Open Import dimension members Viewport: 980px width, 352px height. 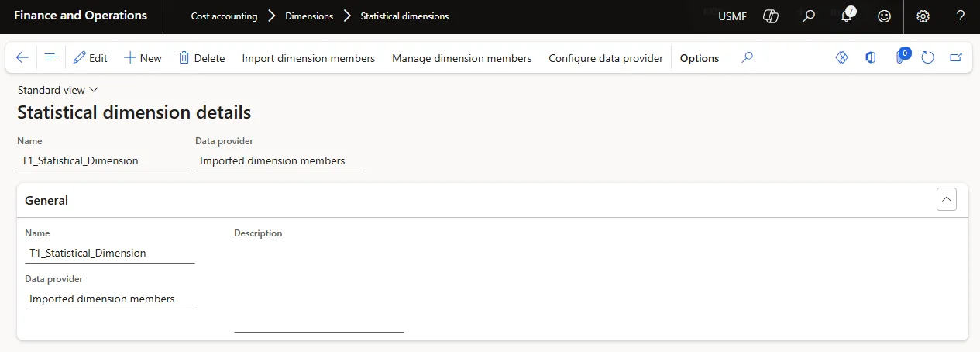coord(308,58)
